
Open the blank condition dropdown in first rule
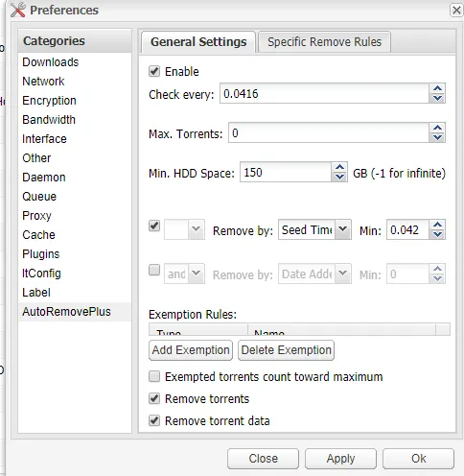[196, 229]
